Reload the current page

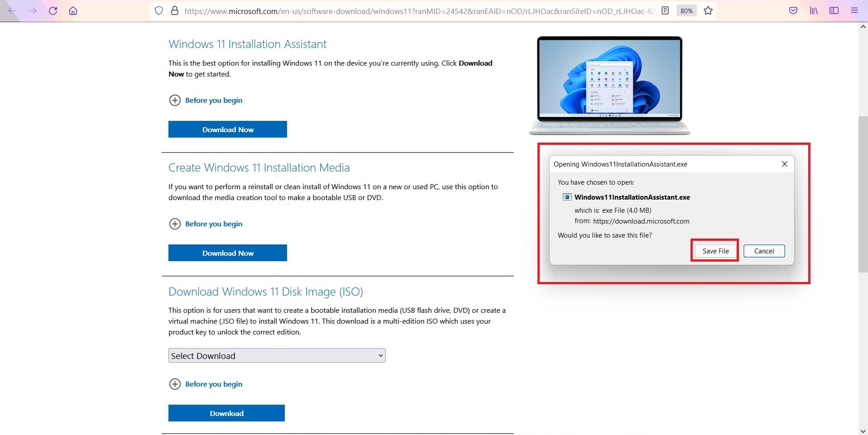[53, 11]
